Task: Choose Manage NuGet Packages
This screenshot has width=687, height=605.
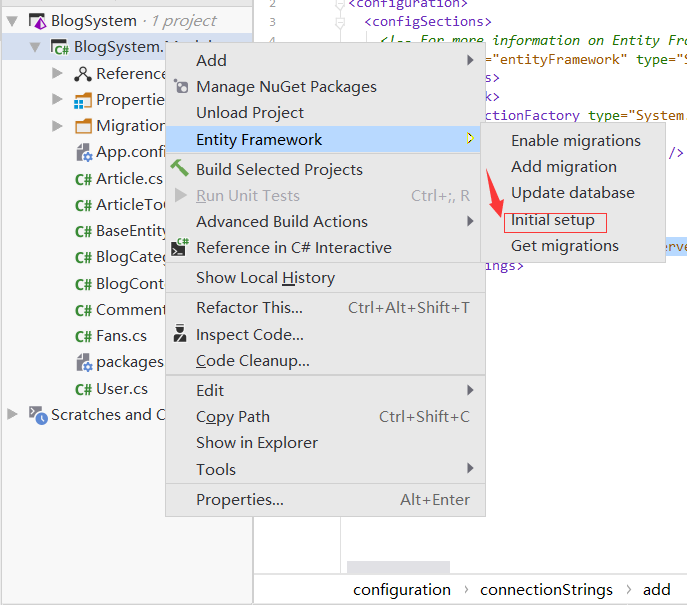Action: (x=325, y=87)
